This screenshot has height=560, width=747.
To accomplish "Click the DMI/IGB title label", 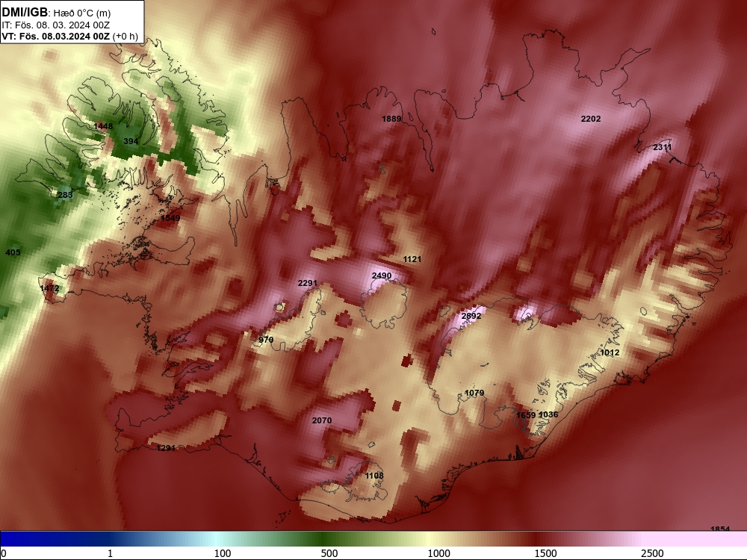I will click(x=25, y=12).
